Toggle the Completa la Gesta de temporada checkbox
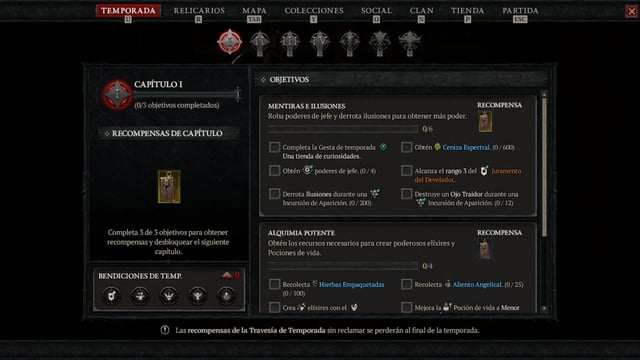 click(275, 147)
